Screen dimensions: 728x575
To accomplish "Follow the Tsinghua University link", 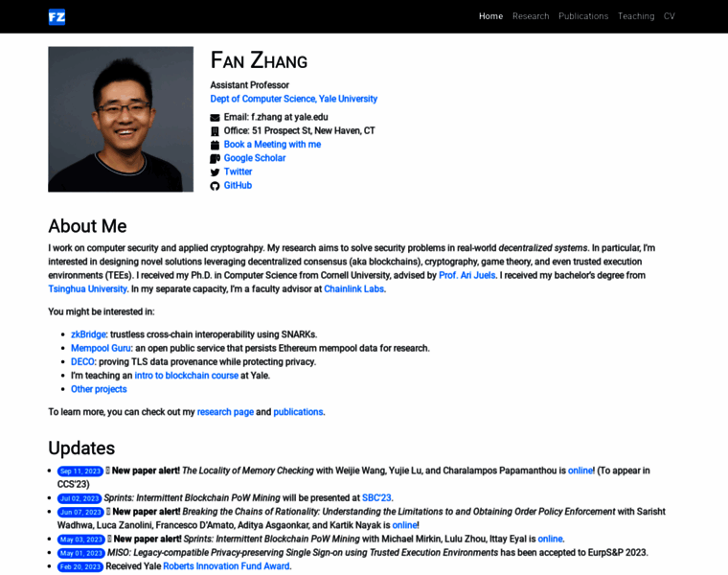I will pyautogui.click(x=87, y=288).
